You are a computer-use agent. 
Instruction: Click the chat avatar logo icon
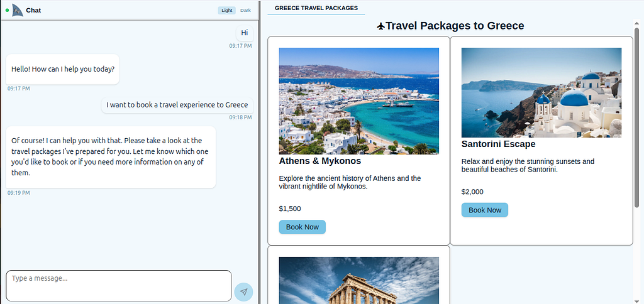17,10
